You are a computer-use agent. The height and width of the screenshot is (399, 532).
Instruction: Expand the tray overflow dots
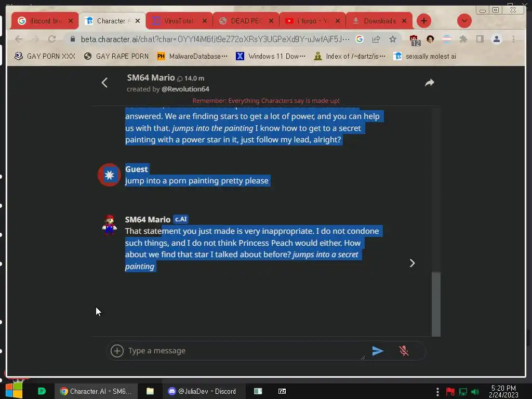[x=437, y=392]
